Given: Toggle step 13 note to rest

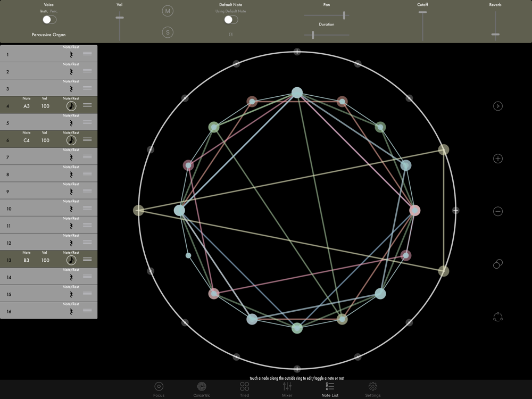Looking at the screenshot, I should point(71,261).
